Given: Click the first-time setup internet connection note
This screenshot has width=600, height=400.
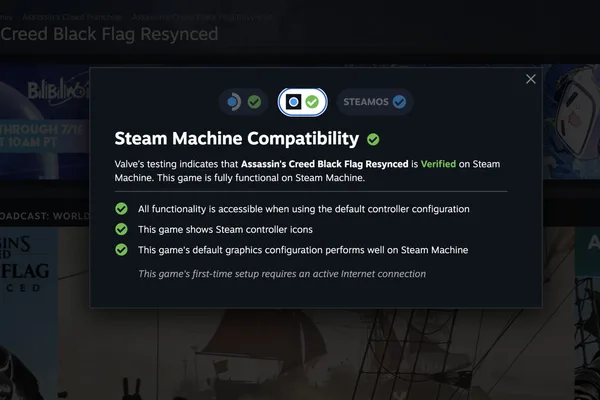Looking at the screenshot, I should (x=282, y=274).
